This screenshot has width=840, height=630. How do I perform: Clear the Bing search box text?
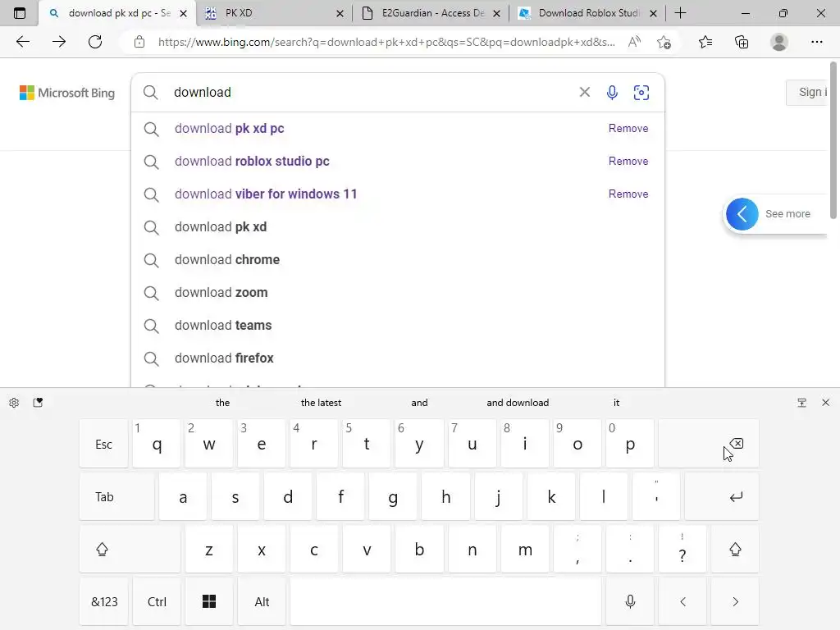coord(584,92)
